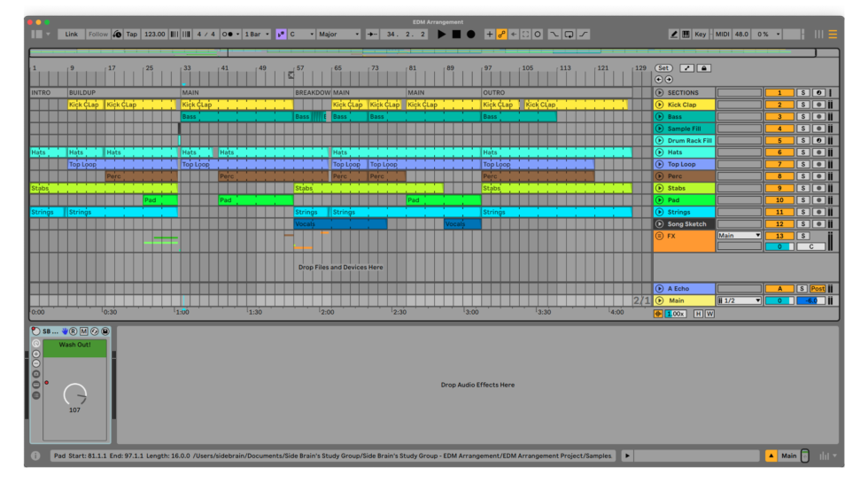Toggle the orange Automation Arm button
This screenshot has width=868, height=499.
(x=501, y=35)
